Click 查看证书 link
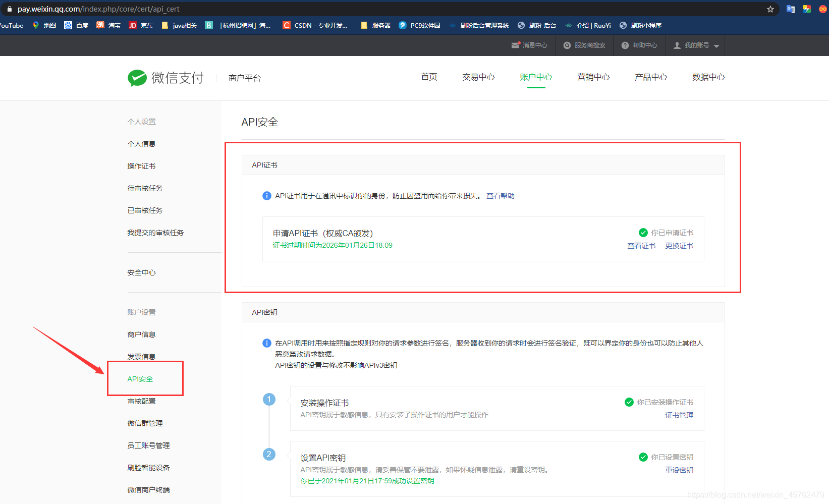Viewport: 829px width, 504px height. point(641,246)
